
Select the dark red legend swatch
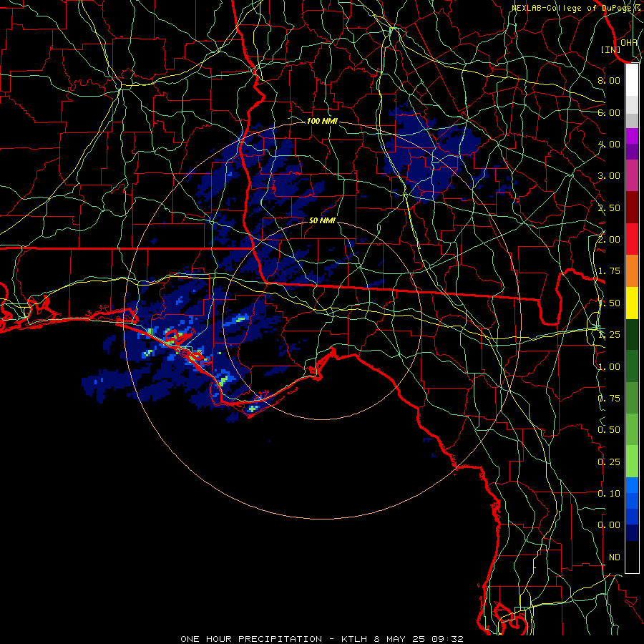632,208
